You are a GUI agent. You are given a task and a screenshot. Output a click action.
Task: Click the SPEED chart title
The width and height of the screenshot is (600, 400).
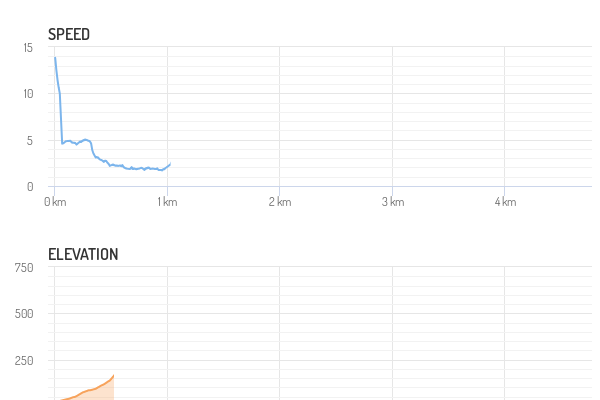[69, 34]
